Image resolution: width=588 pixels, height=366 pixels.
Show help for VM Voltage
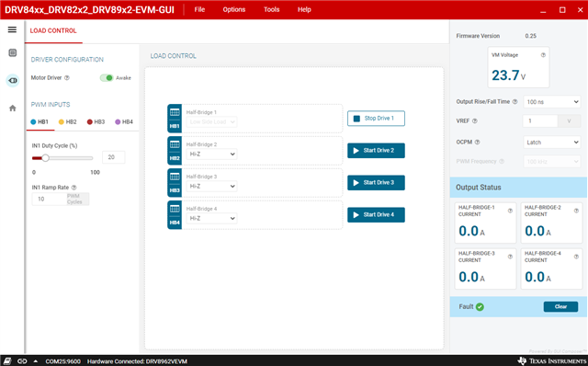point(543,55)
